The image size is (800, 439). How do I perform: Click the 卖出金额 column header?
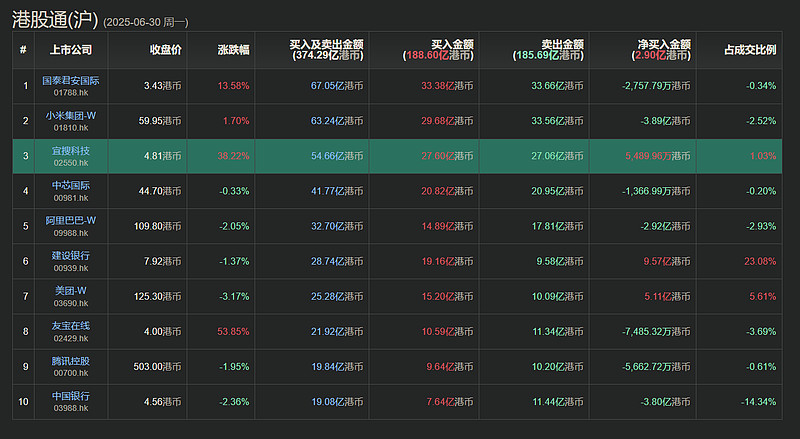point(548,50)
